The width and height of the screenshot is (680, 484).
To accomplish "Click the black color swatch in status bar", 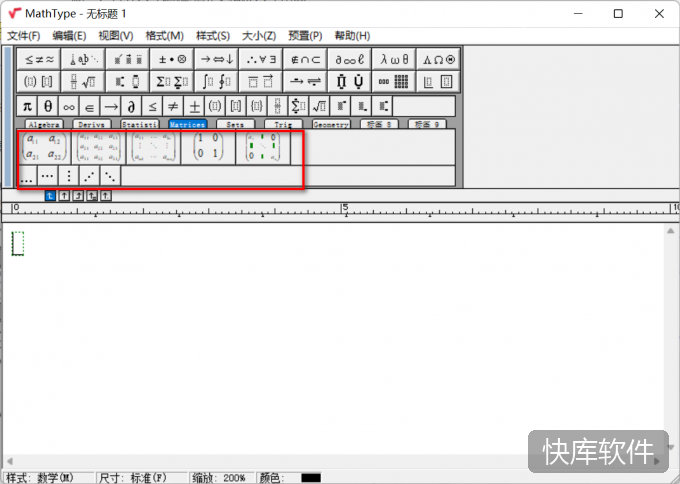I will pyautogui.click(x=311, y=478).
